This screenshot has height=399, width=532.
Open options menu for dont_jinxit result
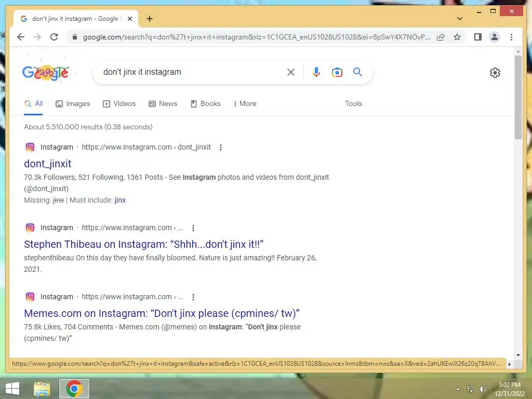click(x=220, y=147)
